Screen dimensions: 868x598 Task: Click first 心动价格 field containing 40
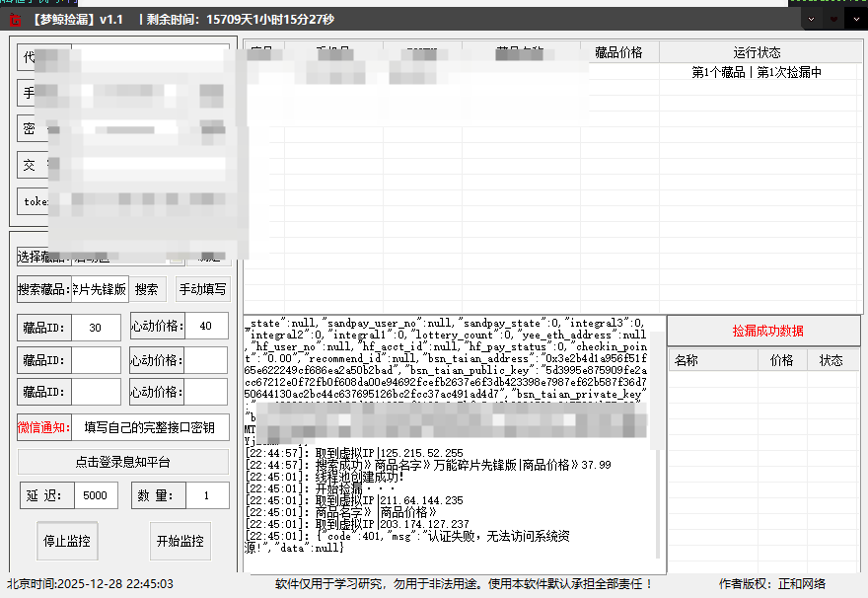coord(205,328)
